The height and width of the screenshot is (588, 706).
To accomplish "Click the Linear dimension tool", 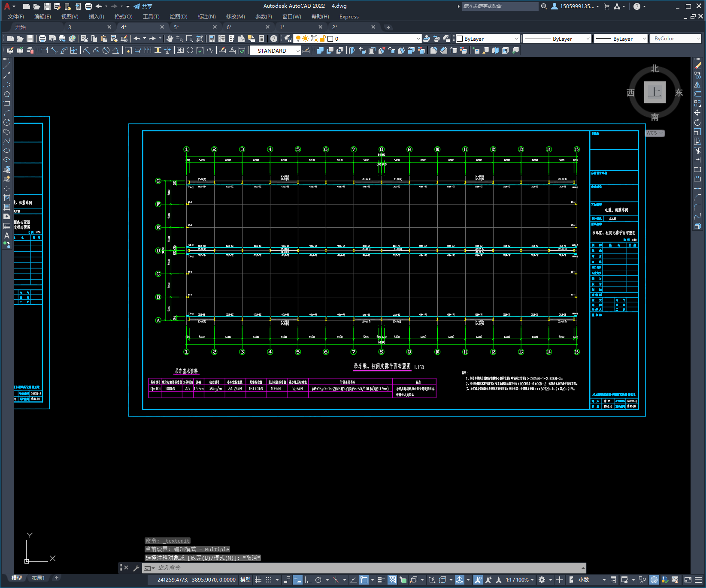I will tap(44, 50).
